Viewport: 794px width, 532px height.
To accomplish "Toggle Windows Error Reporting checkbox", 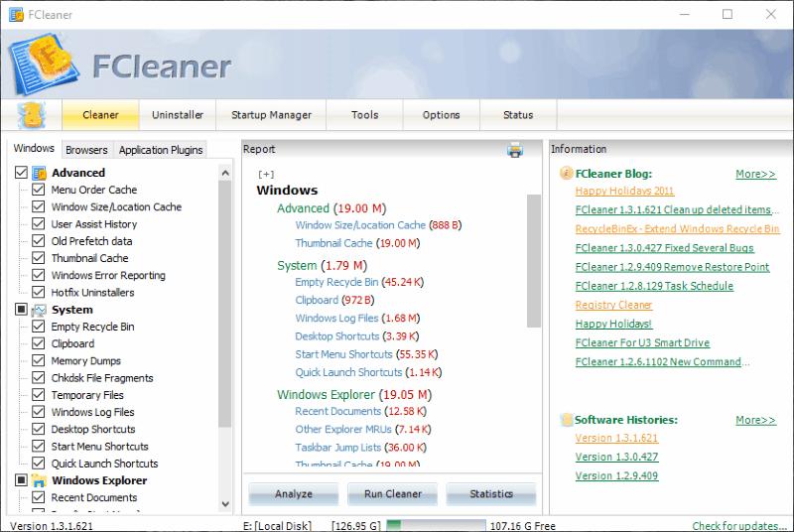I will pyautogui.click(x=38, y=275).
